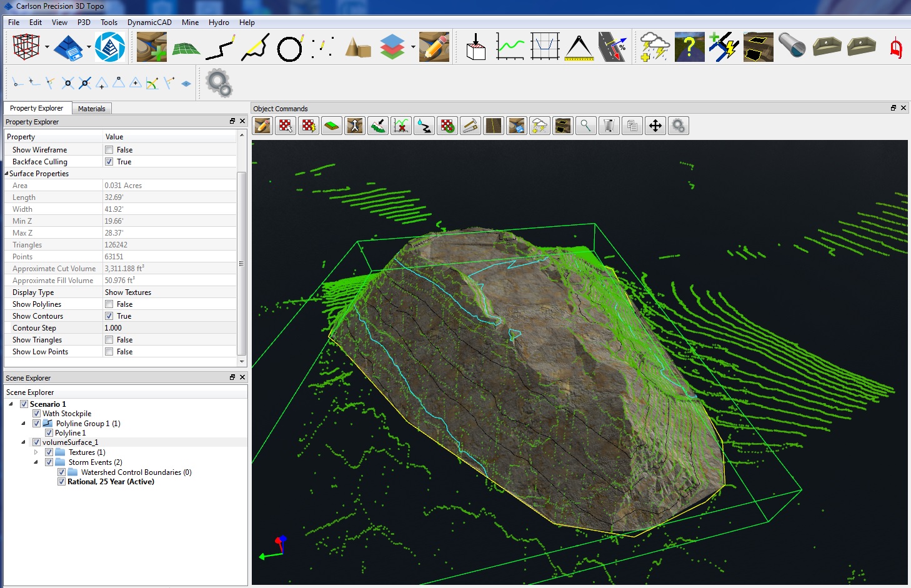Open the Hydro menu
The image size is (911, 588).
point(219,22)
